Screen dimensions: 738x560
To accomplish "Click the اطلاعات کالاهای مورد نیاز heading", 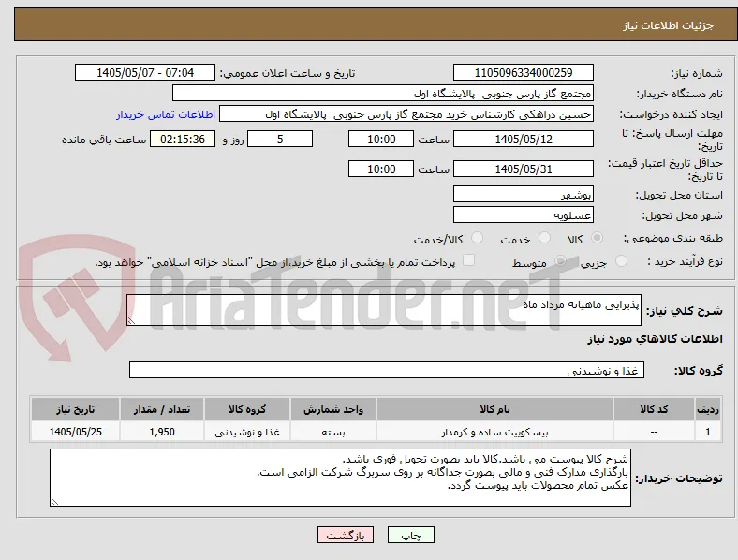I will pyautogui.click(x=655, y=339).
